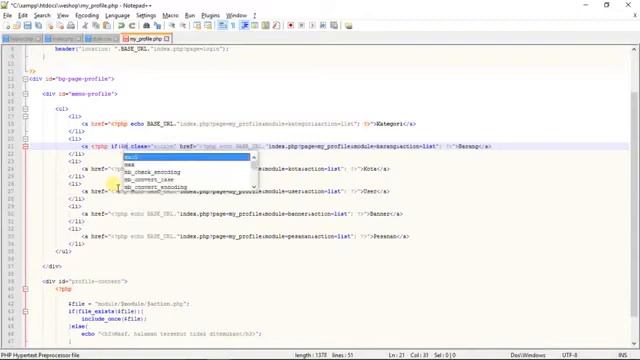This screenshot has width=640, height=360.
Task: Open the Settings menu
Action: tap(146, 16)
